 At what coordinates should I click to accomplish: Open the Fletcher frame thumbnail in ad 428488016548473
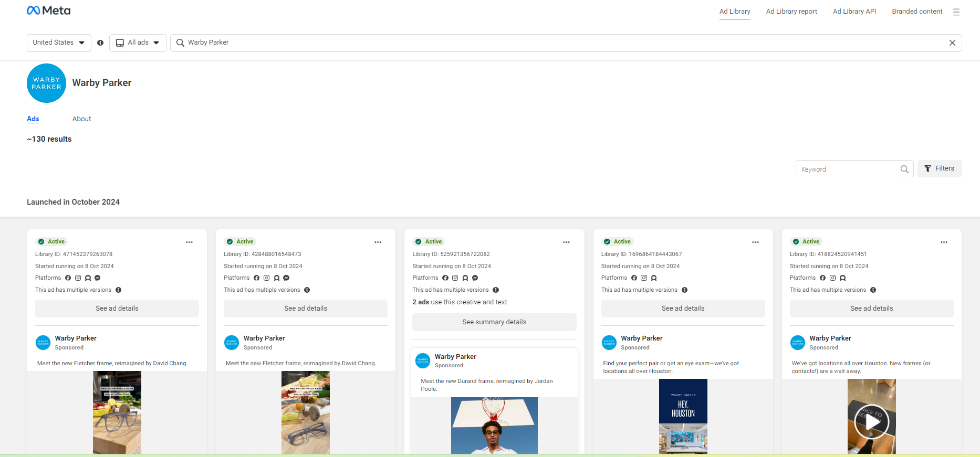(306, 412)
